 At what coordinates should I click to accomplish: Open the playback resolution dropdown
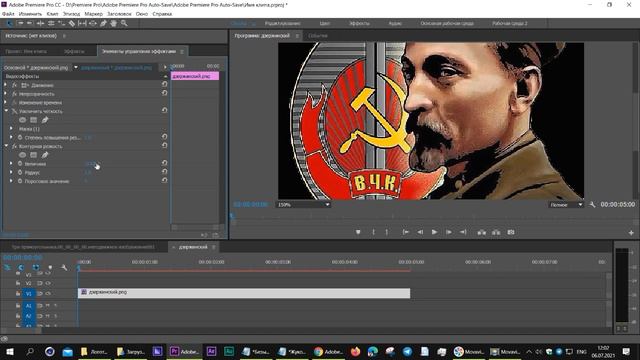[x=566, y=204]
